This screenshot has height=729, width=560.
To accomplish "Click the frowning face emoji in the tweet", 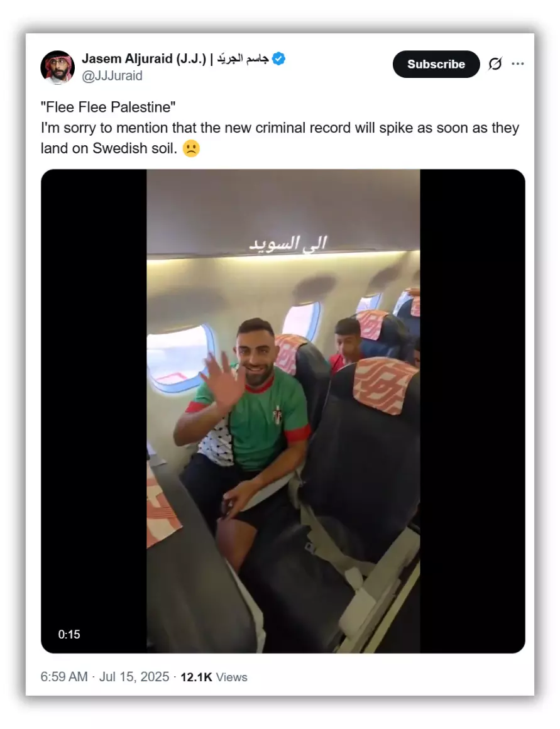I will tap(190, 148).
